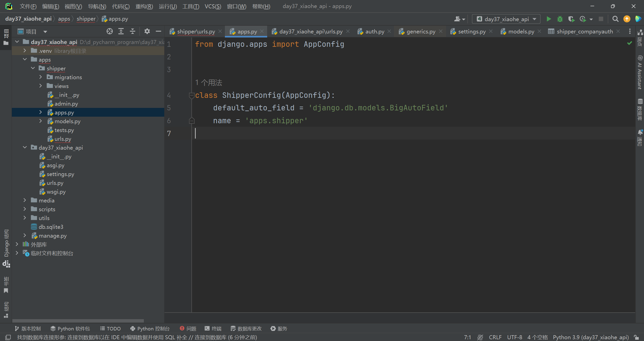The image size is (644, 341).
Task: Open the project view dropdown arrow
Action: coord(45,32)
